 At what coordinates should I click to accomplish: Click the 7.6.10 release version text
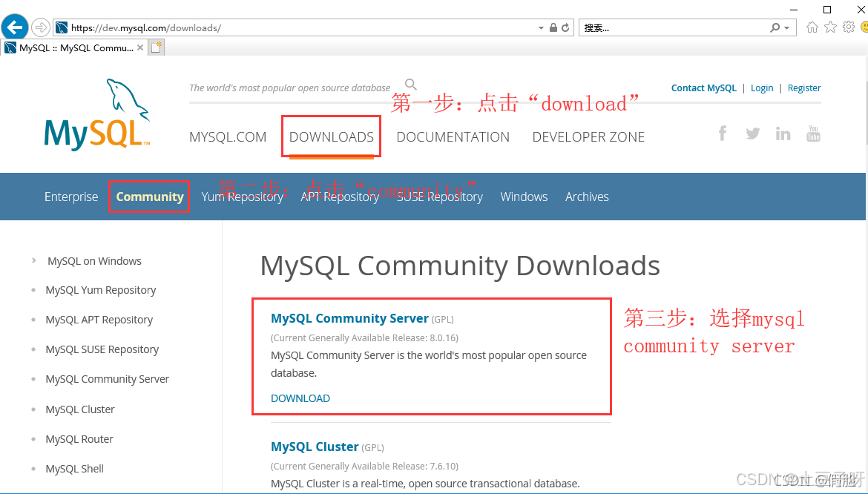click(x=443, y=467)
